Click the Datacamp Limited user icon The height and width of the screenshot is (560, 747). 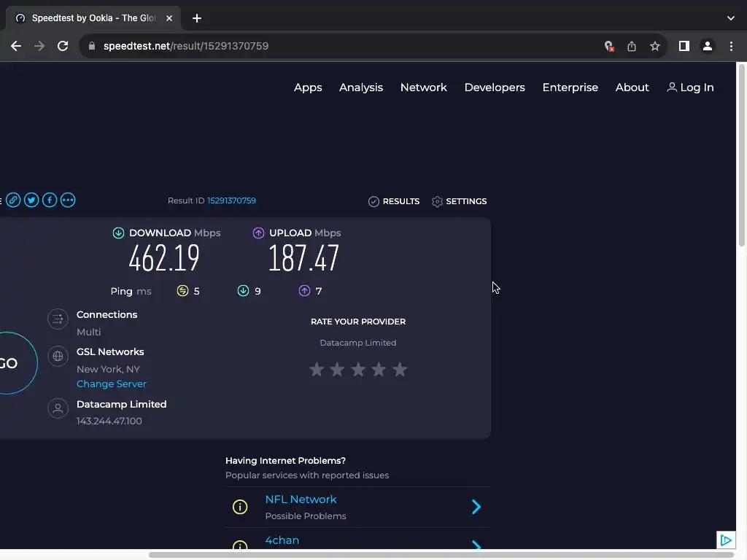click(x=58, y=408)
